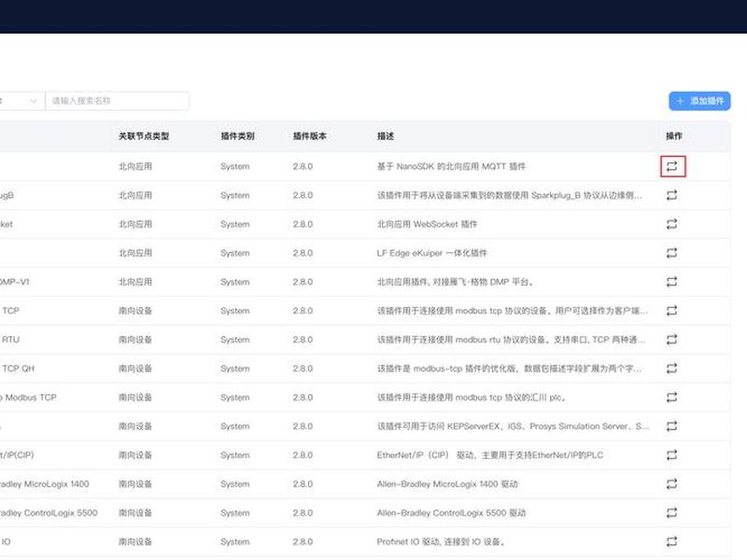Select Allen-Bradley MicroLogix 1400 驱动 description

click(x=447, y=483)
